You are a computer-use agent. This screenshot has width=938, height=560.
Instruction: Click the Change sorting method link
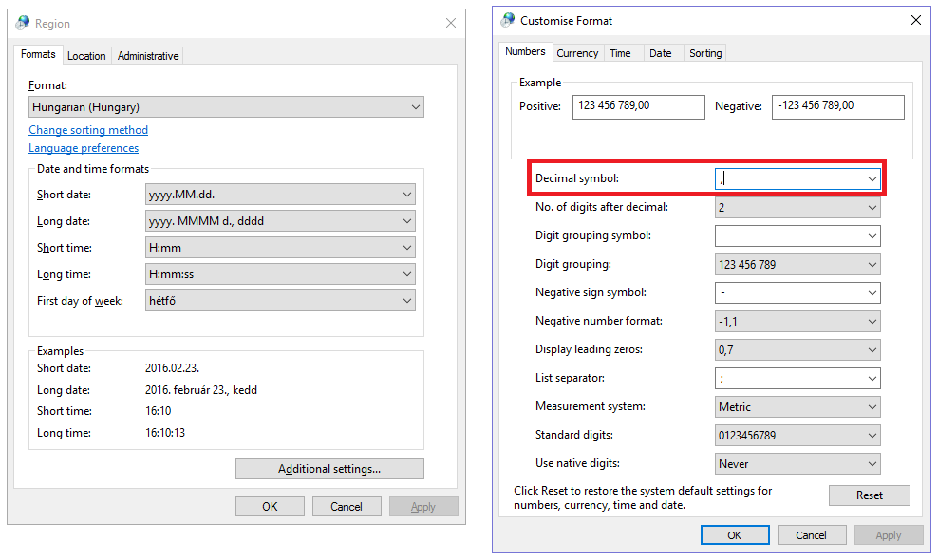tap(88, 130)
